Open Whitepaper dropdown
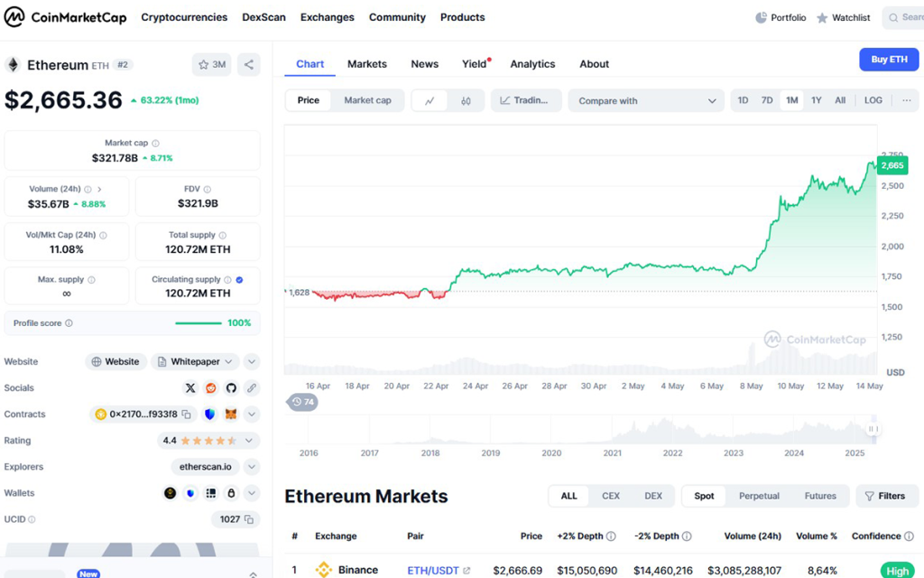Viewport: 924px width, 578px height. click(196, 361)
